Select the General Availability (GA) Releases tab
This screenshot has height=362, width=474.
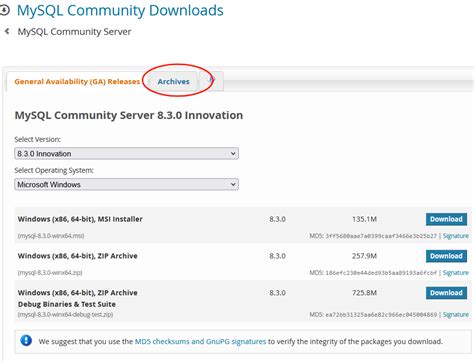[x=77, y=81]
